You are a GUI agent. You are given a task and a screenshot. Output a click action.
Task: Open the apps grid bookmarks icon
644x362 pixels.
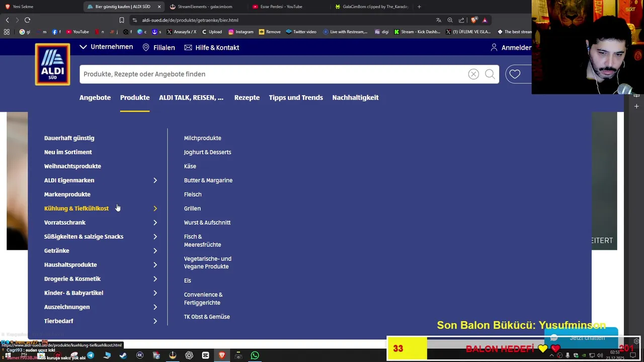pyautogui.click(x=7, y=32)
